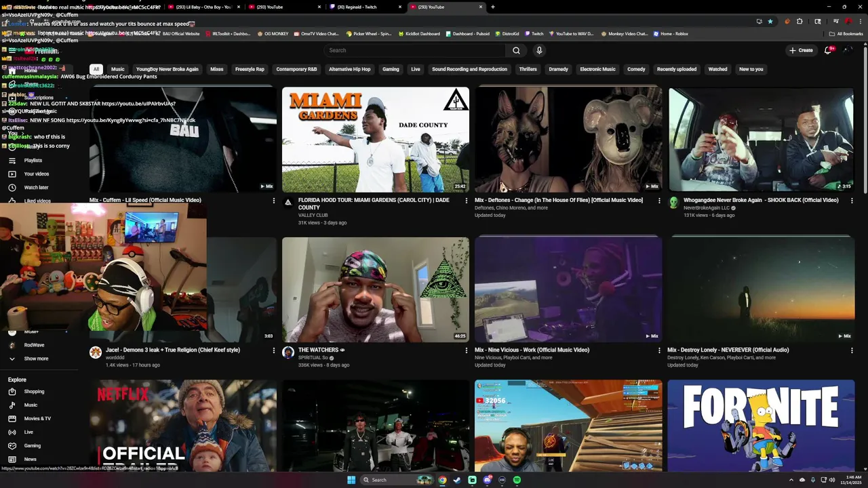Select the Freestyle Rap chip
This screenshot has width=868, height=488.
point(250,69)
